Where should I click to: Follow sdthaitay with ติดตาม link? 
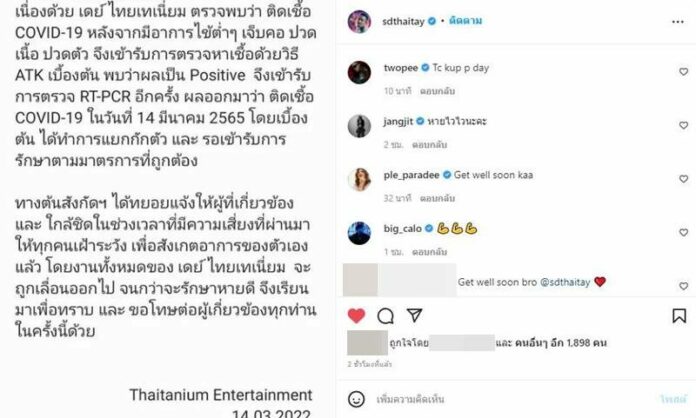[466, 21]
